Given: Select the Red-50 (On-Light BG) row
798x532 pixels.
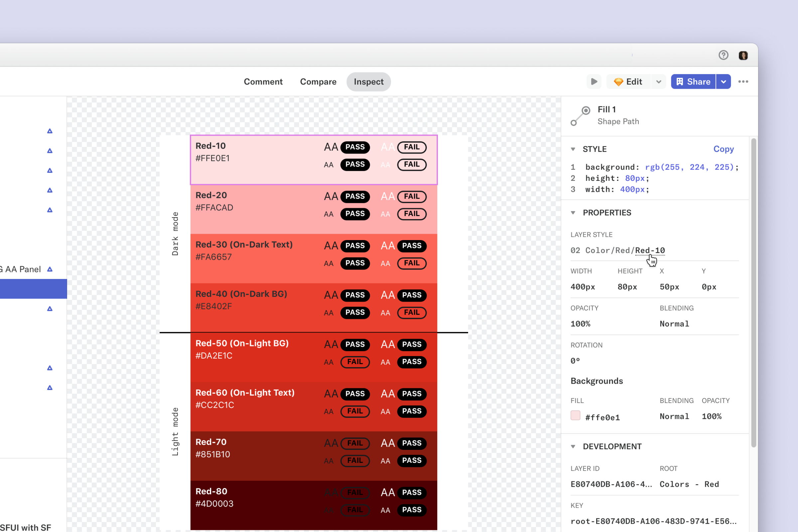Looking at the screenshot, I should pyautogui.click(x=314, y=357).
